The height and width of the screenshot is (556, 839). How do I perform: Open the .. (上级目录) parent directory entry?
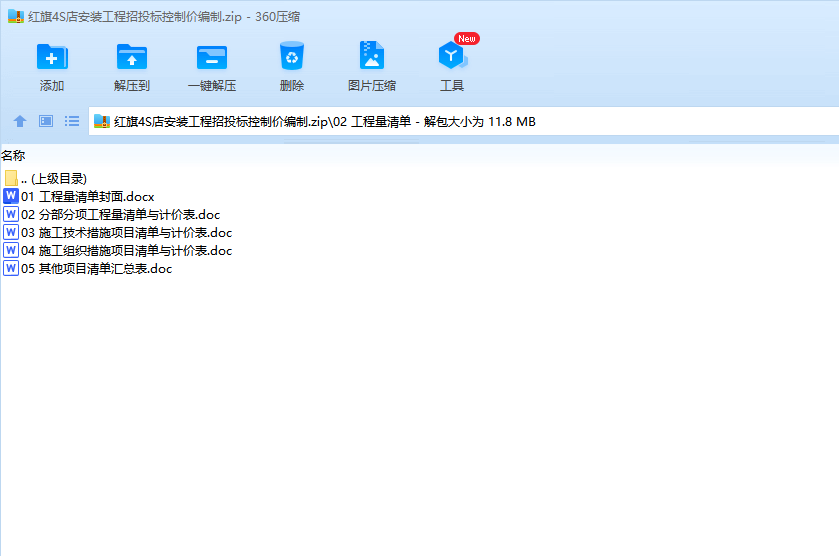tap(54, 179)
